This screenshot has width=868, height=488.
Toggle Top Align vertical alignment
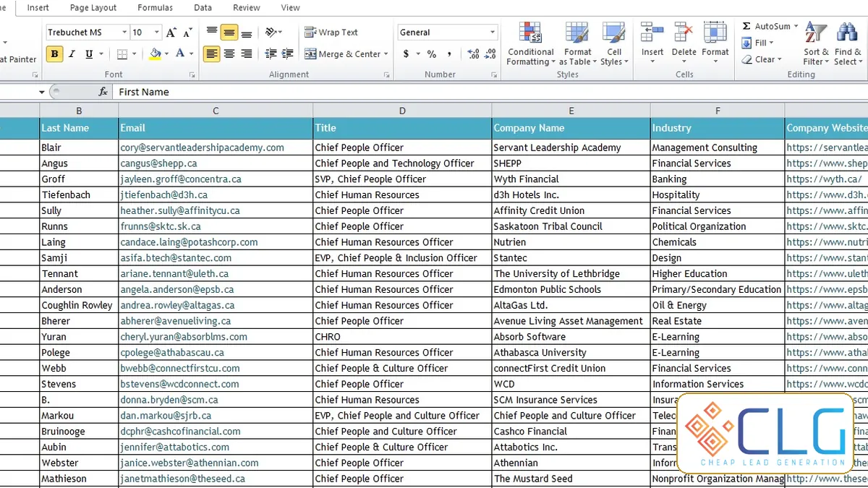coord(212,32)
